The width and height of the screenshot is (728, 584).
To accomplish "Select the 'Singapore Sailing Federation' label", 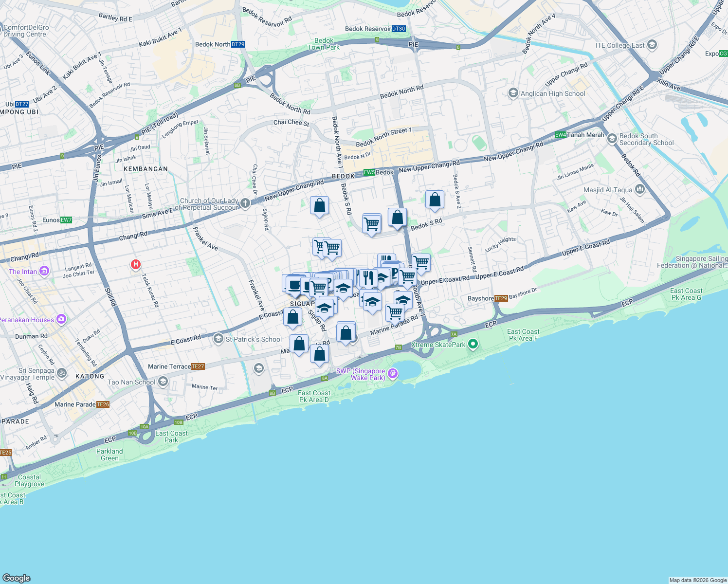I will coord(692,262).
